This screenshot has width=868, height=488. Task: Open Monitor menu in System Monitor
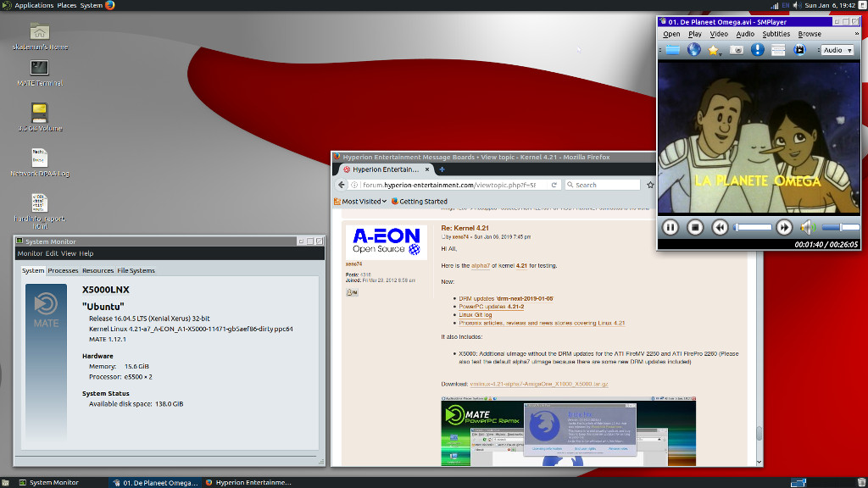[30, 253]
